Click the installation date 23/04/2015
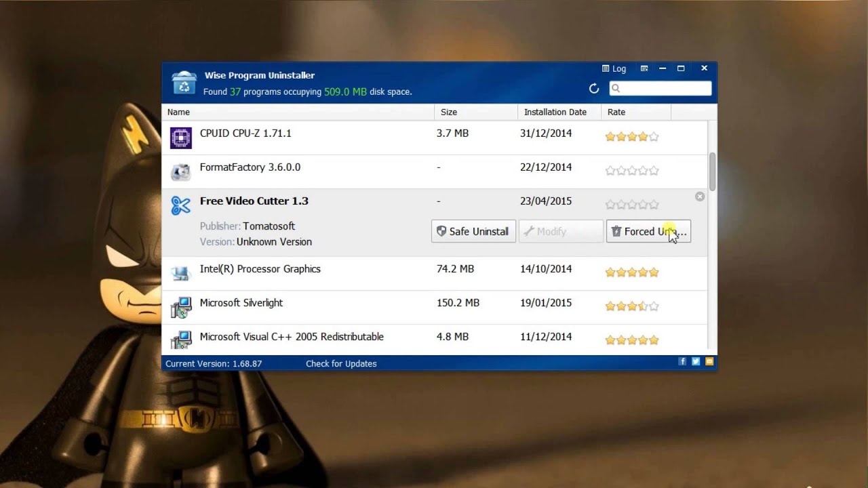The image size is (868, 488). (x=546, y=201)
